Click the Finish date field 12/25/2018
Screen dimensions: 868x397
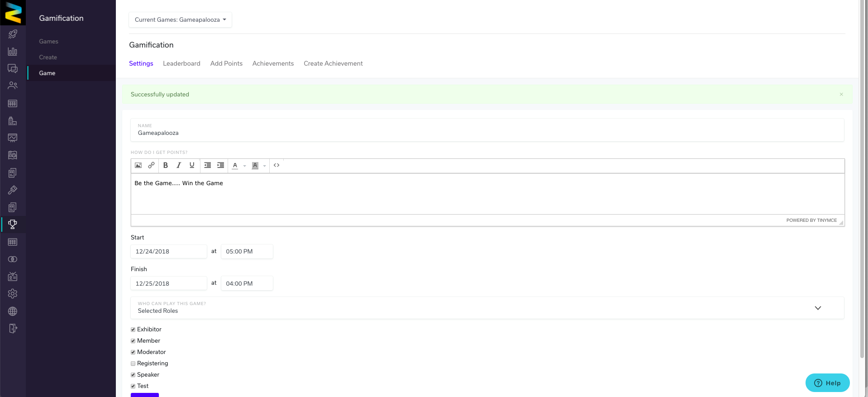pyautogui.click(x=169, y=283)
